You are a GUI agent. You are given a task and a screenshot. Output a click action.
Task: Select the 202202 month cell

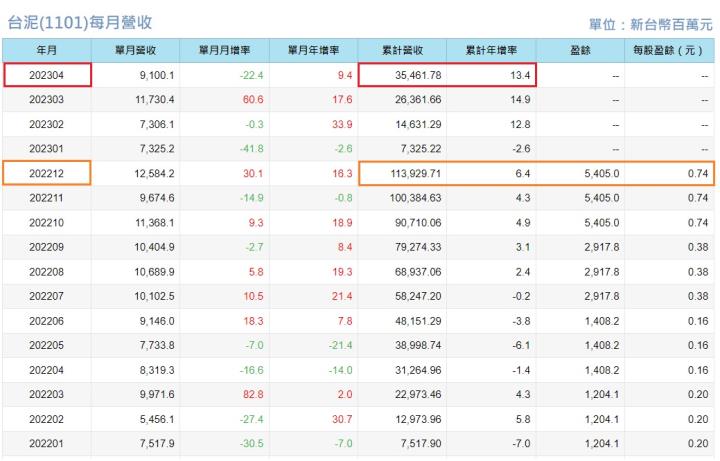(x=47, y=419)
